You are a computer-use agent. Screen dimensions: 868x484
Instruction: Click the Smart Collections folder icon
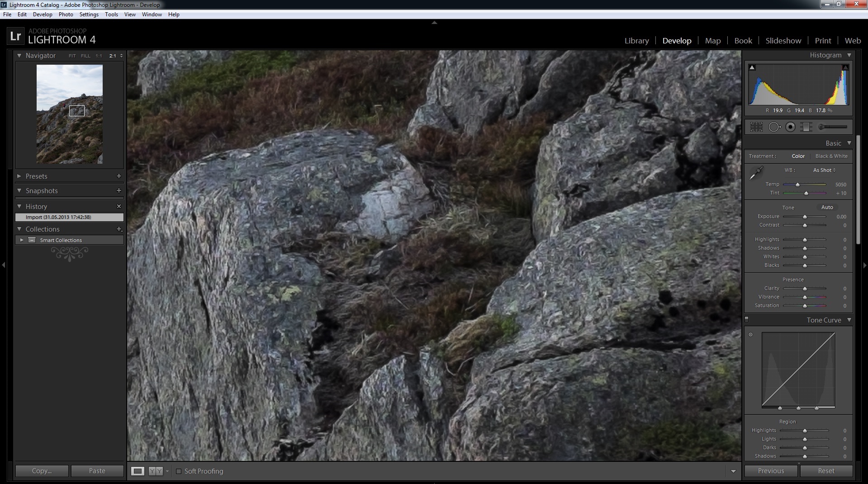pos(32,240)
